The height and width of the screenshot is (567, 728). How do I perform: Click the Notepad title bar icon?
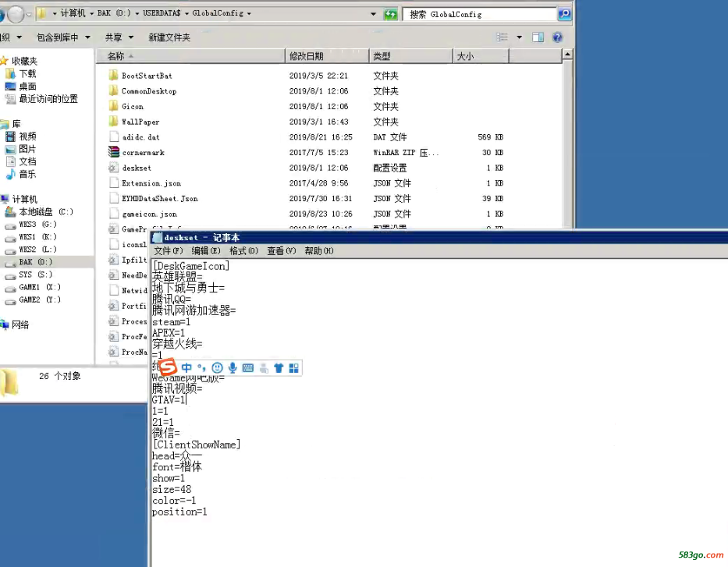tap(158, 238)
